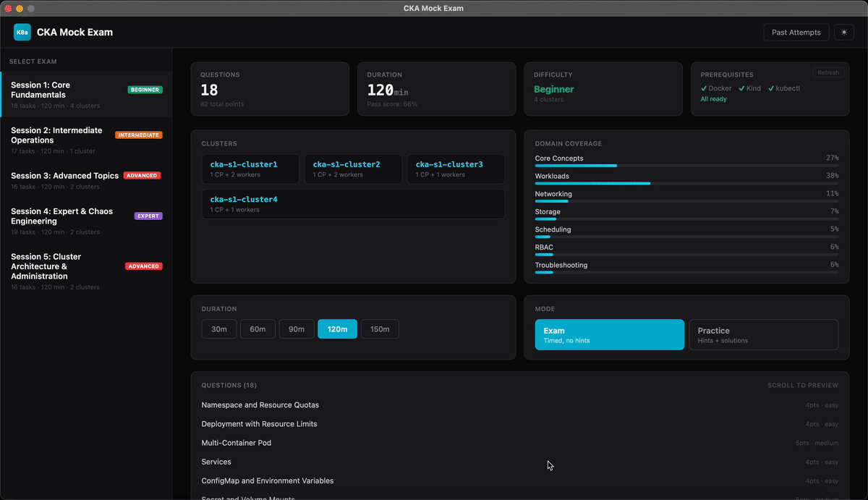Viewport: 868px width, 500px height.
Task: Click the RBAC coverage bar
Action: pyautogui.click(x=687, y=255)
